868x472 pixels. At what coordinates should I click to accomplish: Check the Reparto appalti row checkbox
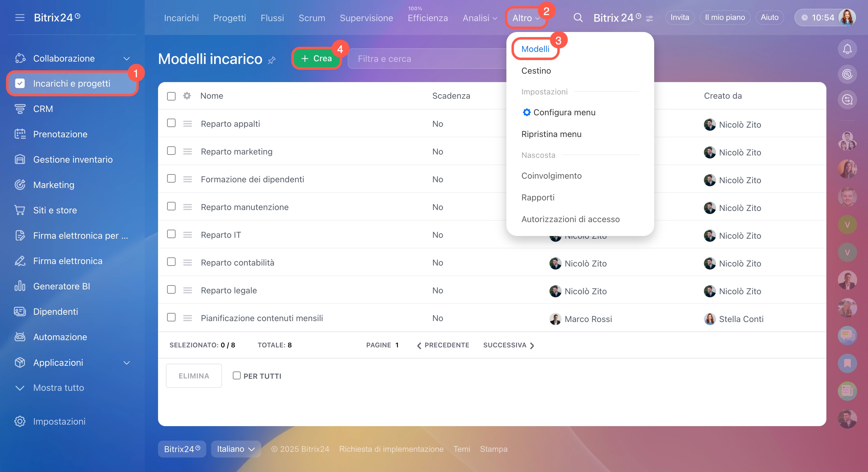(x=171, y=123)
